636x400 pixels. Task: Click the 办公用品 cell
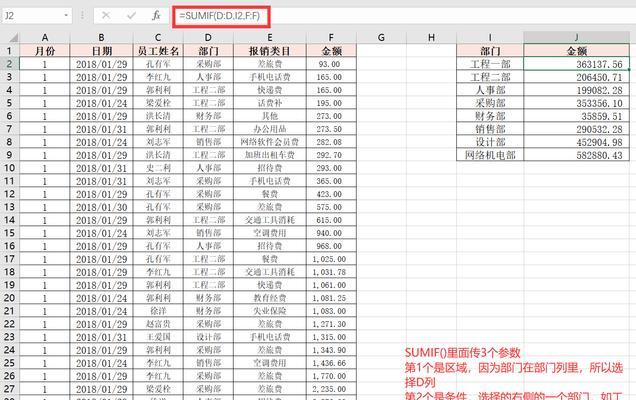pos(270,129)
